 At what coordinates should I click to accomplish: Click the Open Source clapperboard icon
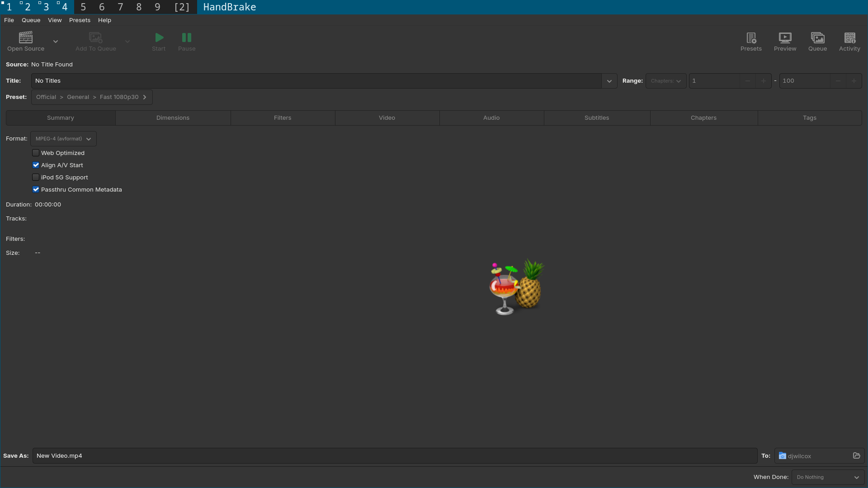pyautogui.click(x=25, y=38)
